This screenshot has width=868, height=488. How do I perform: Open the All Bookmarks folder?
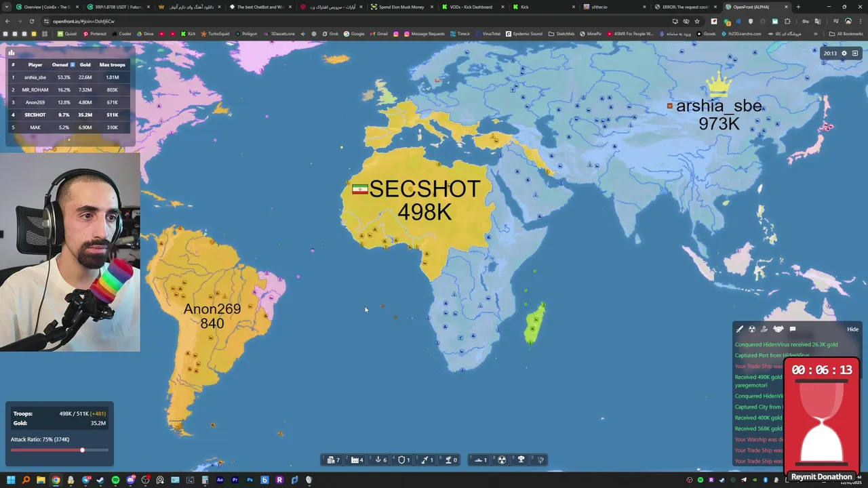click(x=846, y=34)
